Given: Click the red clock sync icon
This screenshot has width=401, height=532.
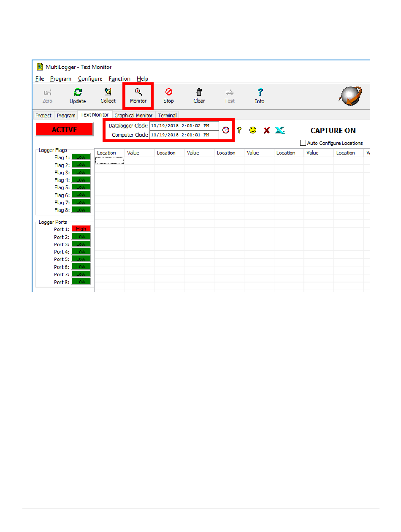Looking at the screenshot, I should pos(226,130).
